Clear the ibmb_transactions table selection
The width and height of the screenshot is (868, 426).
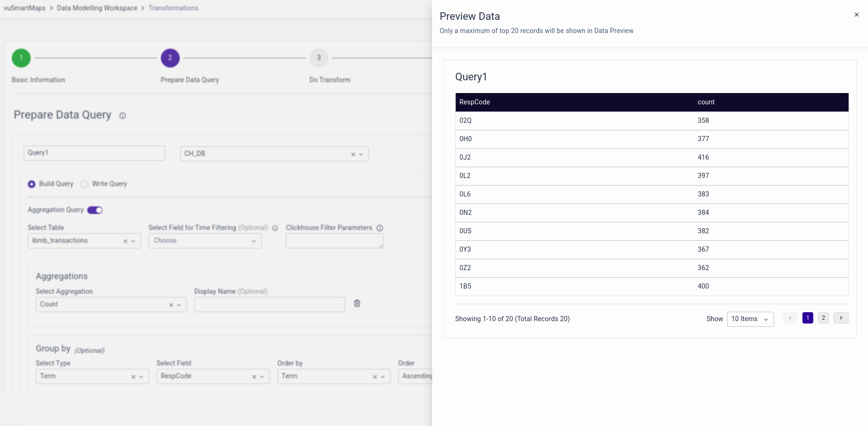pyautogui.click(x=125, y=241)
